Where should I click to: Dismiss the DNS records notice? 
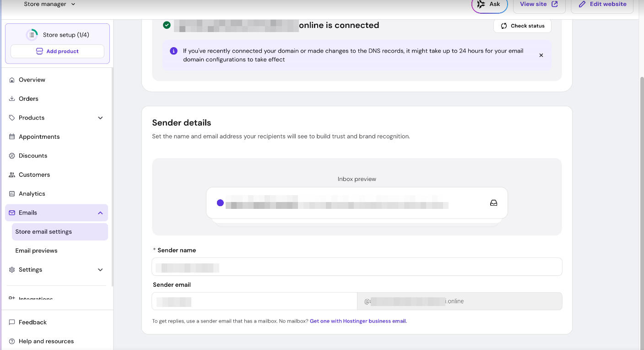pos(541,55)
